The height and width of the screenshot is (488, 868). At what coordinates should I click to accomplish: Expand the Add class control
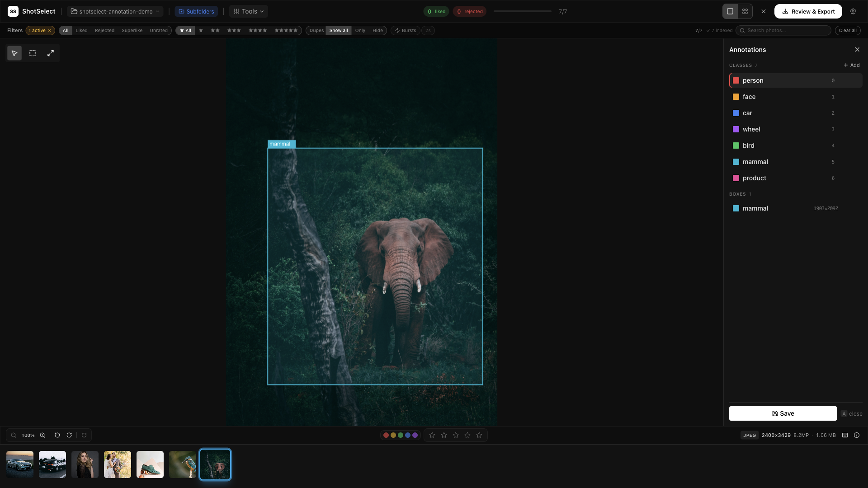(851, 65)
